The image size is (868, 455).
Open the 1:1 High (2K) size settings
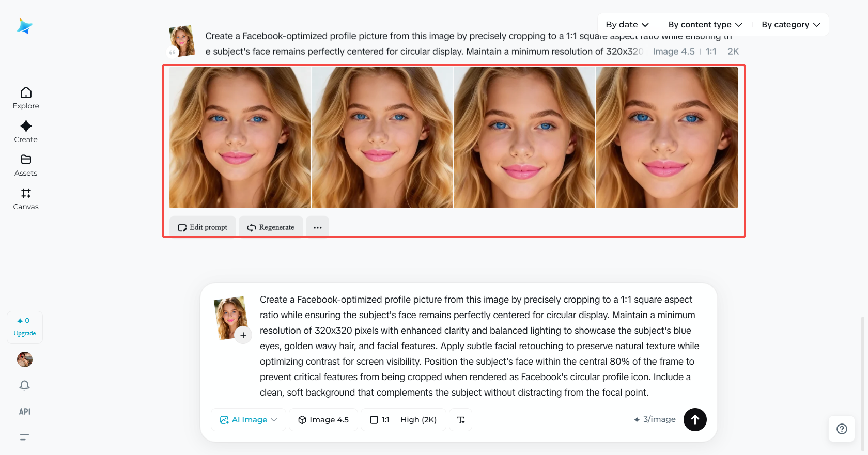(404, 420)
